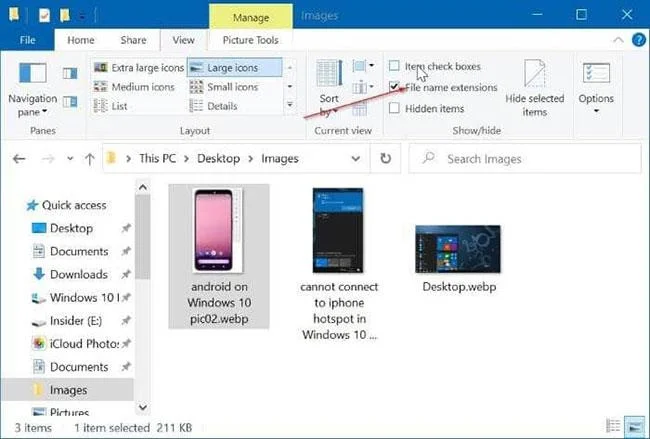Open the Add columns dropdown

363,87
